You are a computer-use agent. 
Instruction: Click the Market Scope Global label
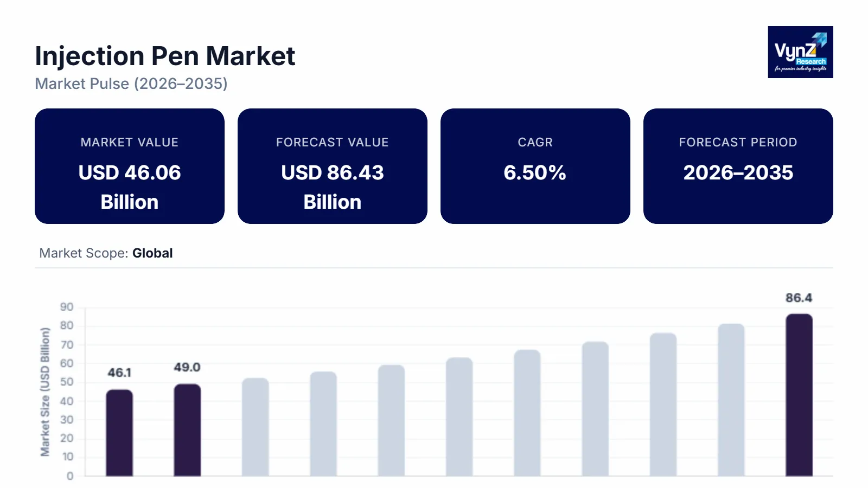106,253
